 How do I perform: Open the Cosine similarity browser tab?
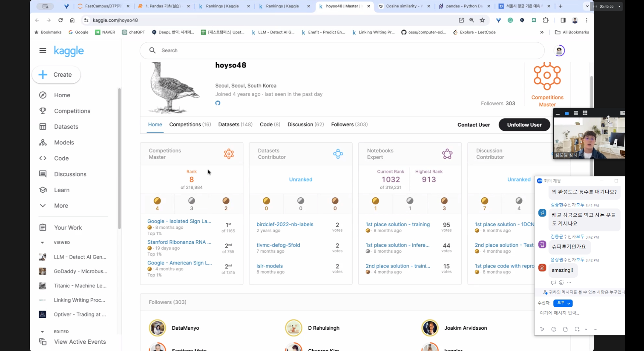(404, 6)
